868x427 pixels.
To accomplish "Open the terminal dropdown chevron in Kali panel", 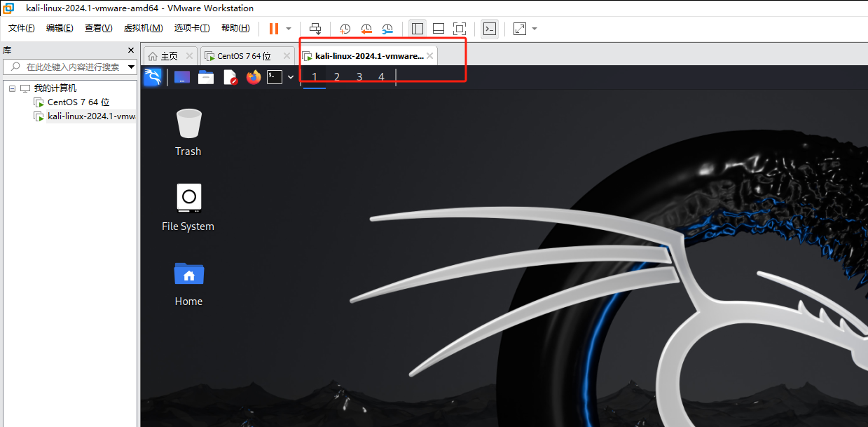I will (x=291, y=77).
